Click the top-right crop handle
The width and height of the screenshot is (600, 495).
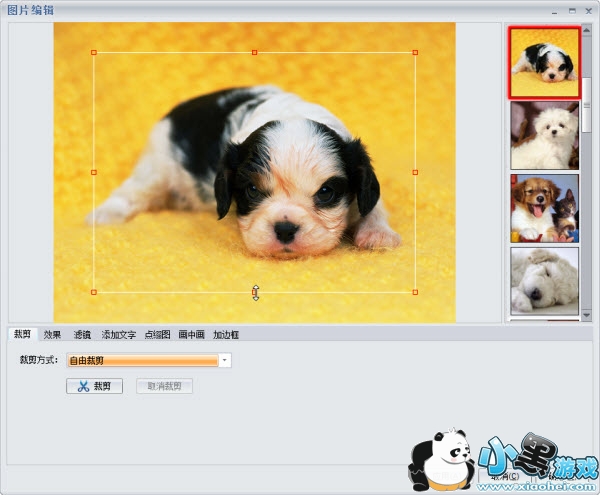pyautogui.click(x=415, y=52)
